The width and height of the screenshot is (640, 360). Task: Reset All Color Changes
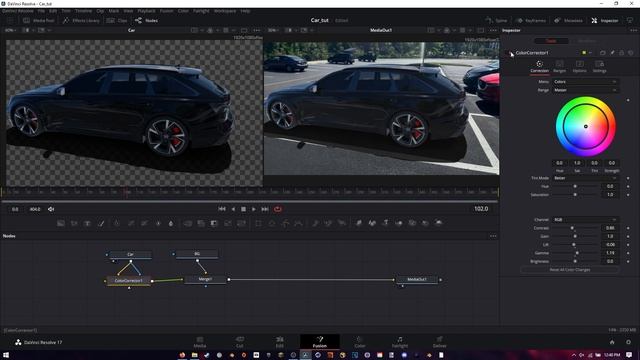(x=570, y=270)
